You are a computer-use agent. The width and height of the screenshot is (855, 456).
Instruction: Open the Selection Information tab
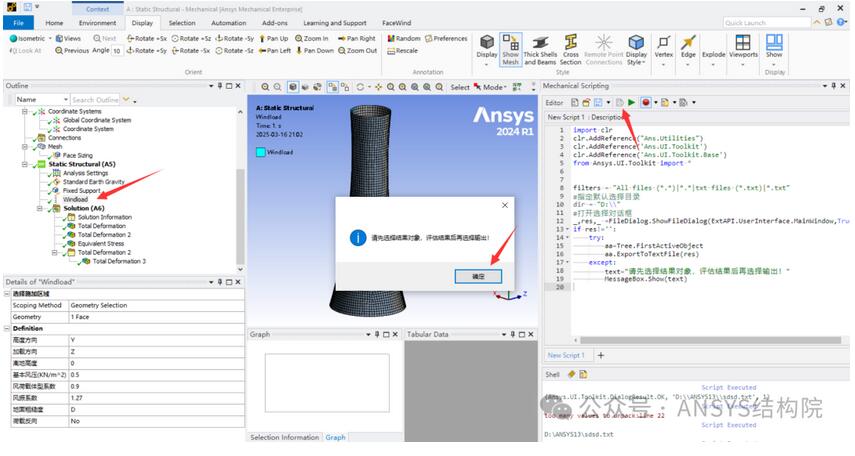[x=284, y=437]
